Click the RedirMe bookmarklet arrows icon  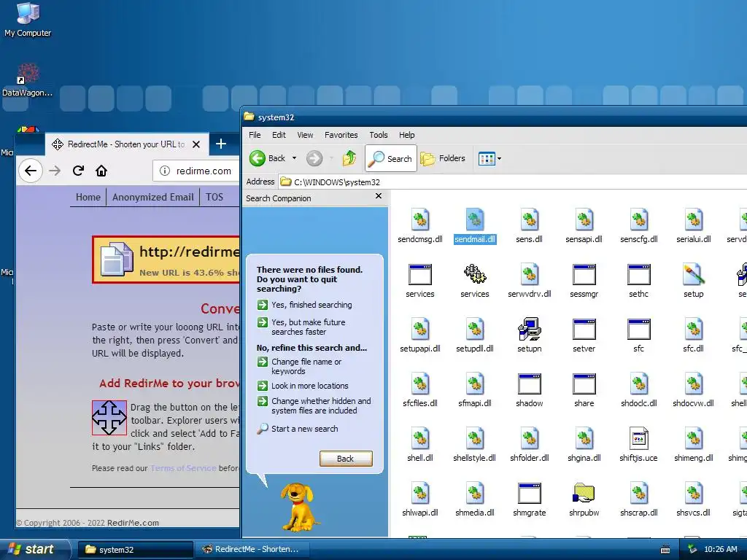[x=109, y=418]
